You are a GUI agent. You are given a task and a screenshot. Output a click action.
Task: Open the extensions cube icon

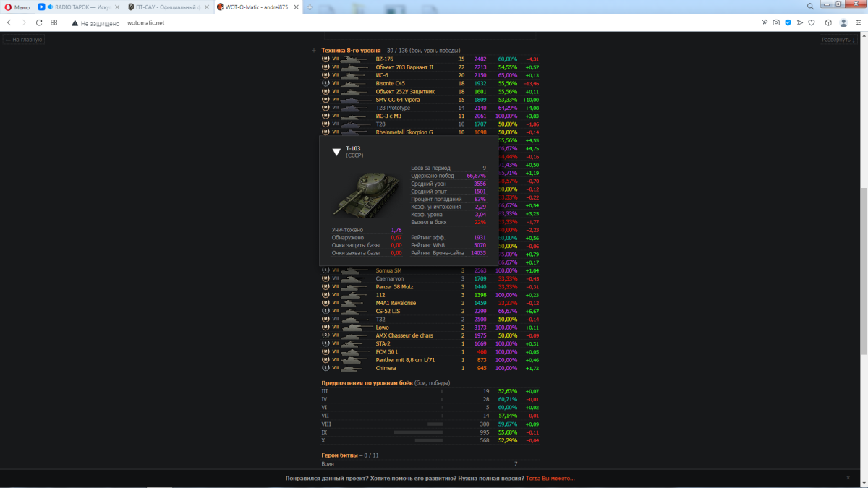pos(830,22)
